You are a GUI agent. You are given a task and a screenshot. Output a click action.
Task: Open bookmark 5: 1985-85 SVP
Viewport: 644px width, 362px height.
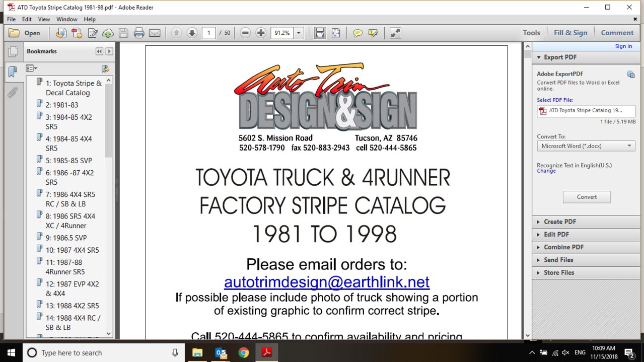click(69, 161)
